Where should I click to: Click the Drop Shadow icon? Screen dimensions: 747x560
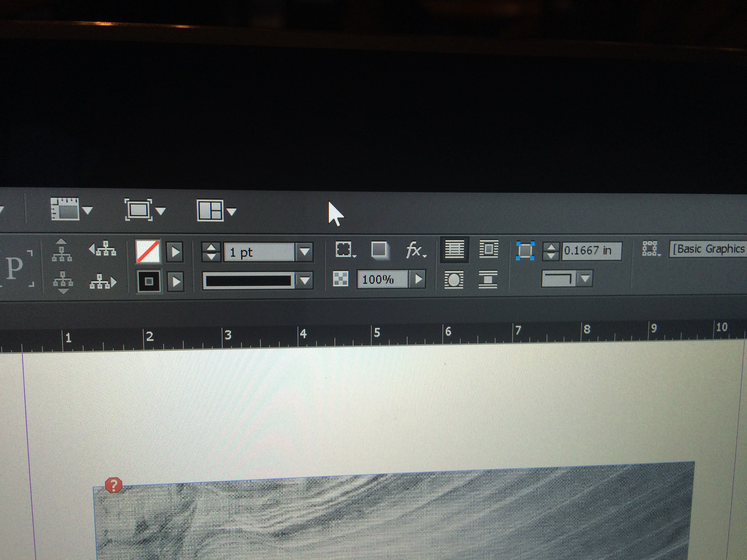379,250
